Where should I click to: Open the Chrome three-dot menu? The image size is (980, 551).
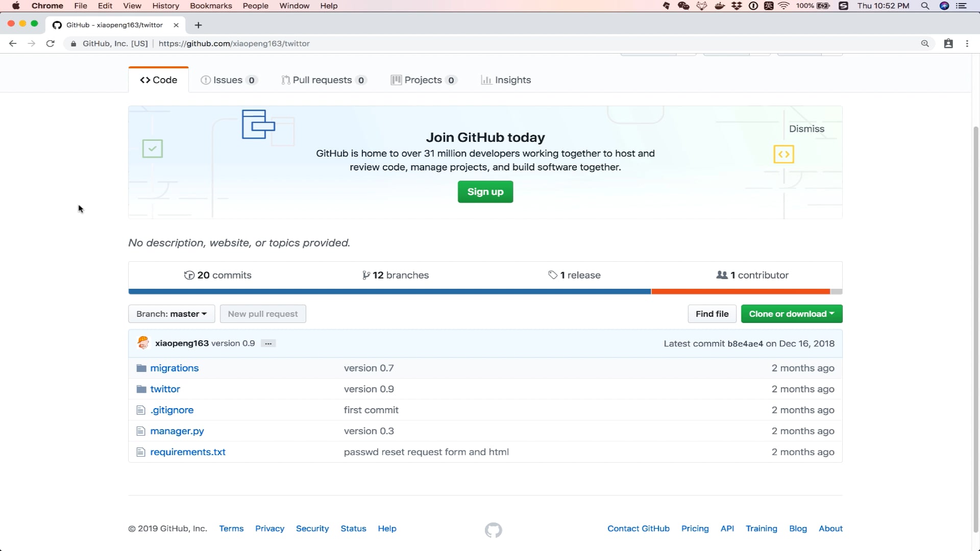(x=967, y=43)
